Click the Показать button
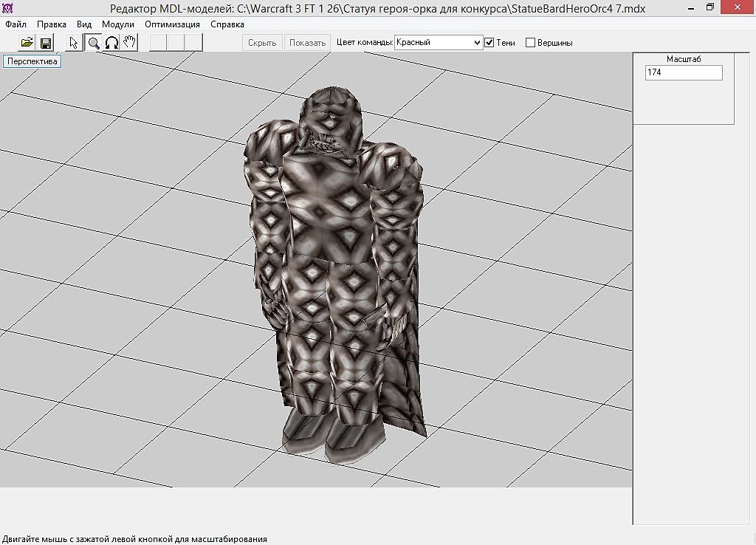Viewport: 756px width, 545px height. click(308, 42)
